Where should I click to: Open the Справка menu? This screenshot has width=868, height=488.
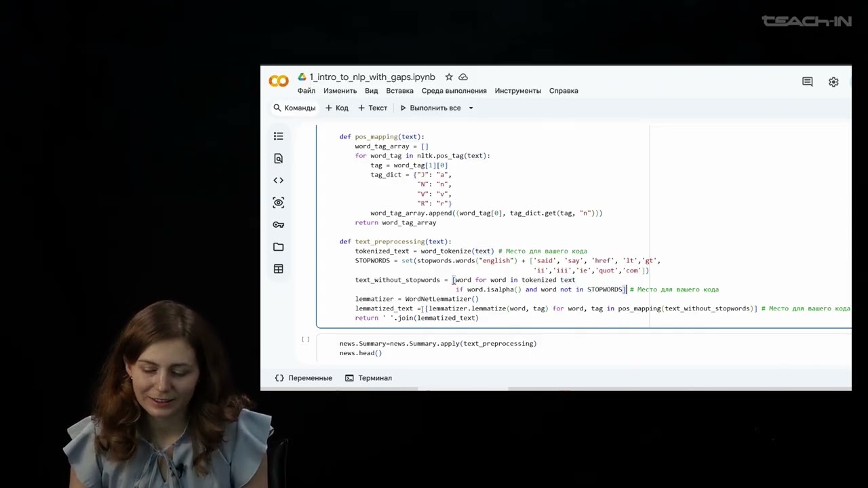pos(564,91)
